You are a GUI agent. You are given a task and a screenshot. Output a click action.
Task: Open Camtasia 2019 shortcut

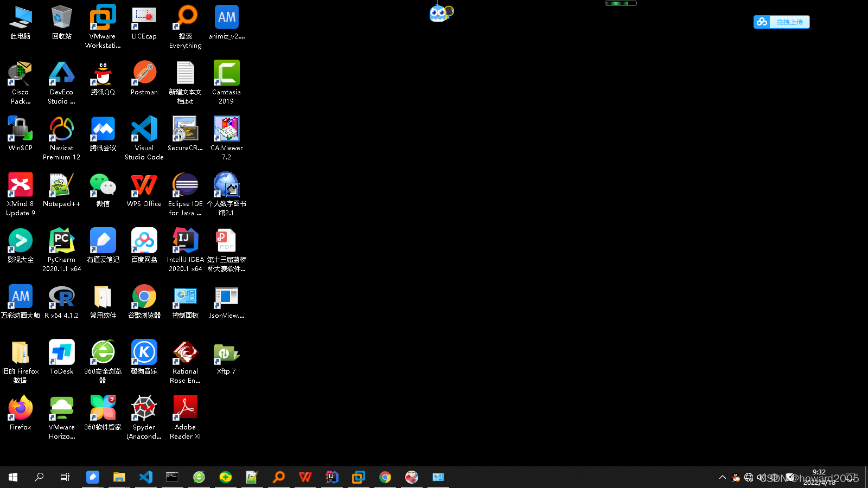(227, 82)
